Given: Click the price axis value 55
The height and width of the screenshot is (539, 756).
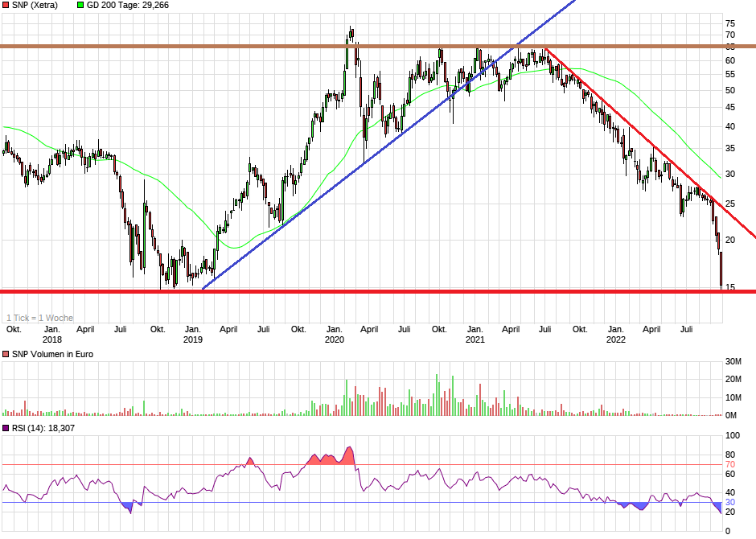Looking at the screenshot, I should coord(730,74).
